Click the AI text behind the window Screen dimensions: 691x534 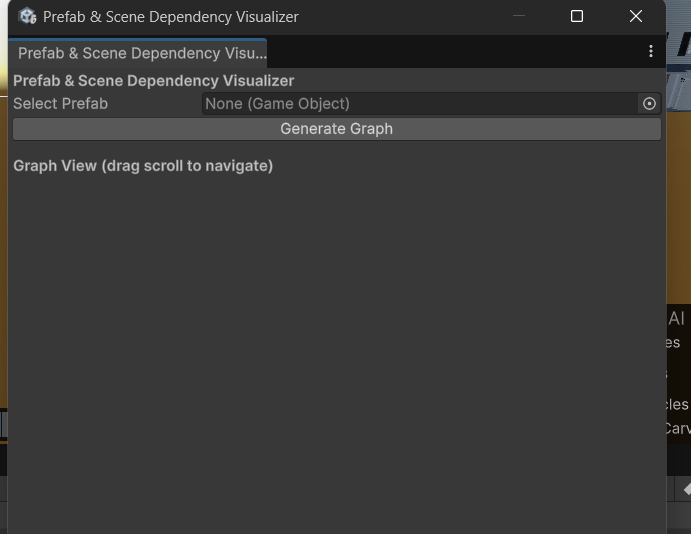coord(677,318)
